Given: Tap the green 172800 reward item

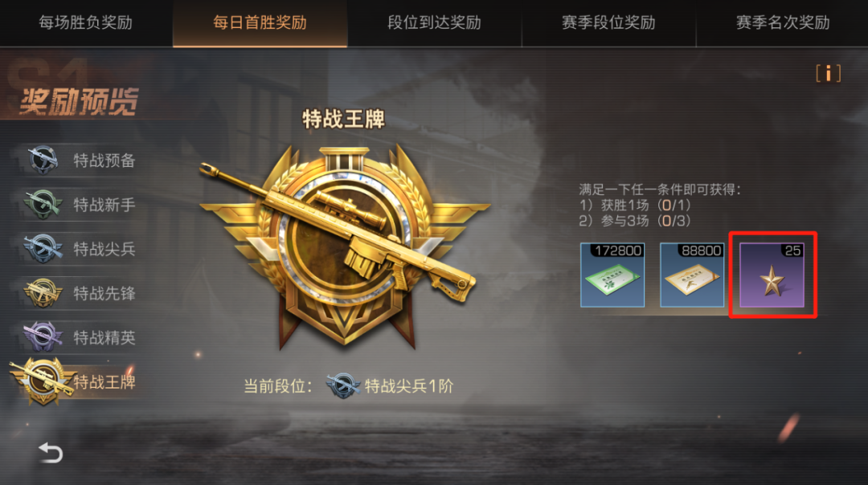Looking at the screenshot, I should pos(612,275).
